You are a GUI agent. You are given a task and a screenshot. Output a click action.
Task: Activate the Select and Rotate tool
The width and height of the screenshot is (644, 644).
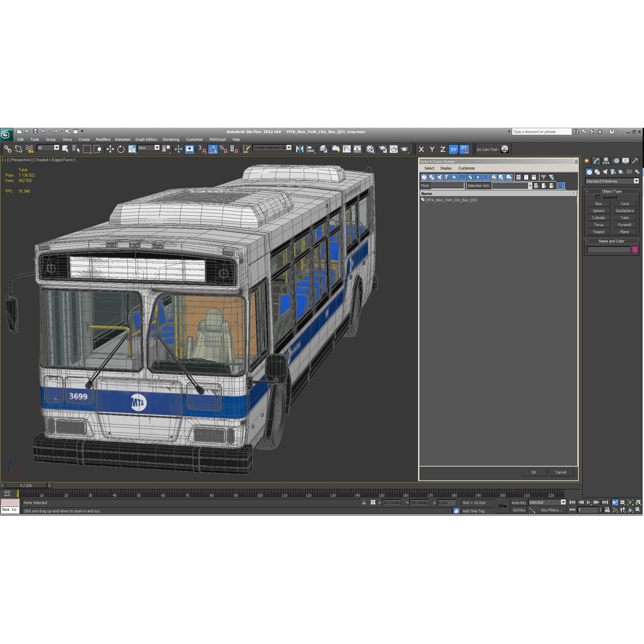click(x=121, y=149)
